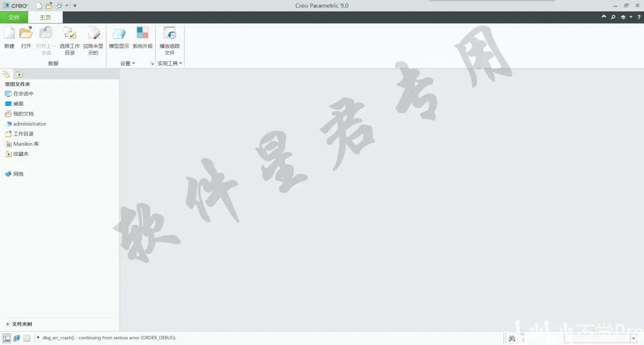Screen dimensions: 644x345
Task: Toggle the navigator panel display in status bar
Action: click(x=6, y=339)
